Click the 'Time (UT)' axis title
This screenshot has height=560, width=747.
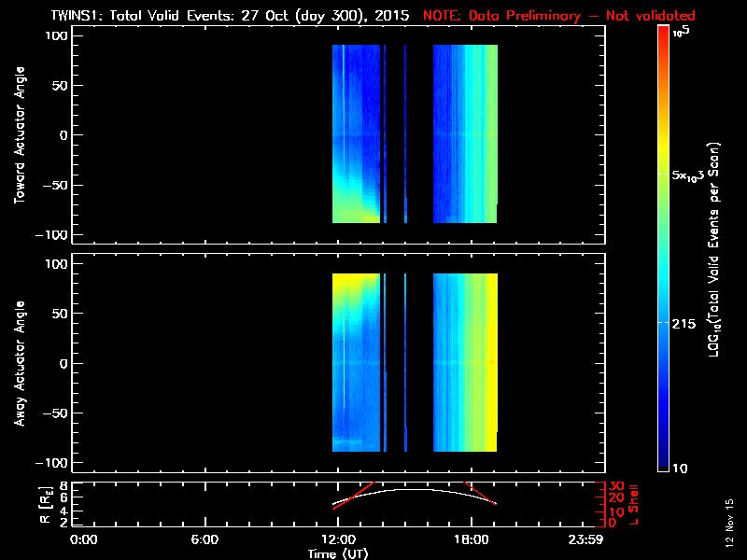coord(337,553)
